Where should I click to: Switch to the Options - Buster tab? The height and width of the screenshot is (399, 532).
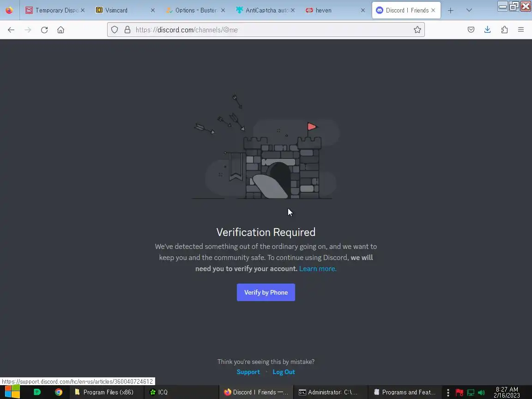(x=195, y=11)
